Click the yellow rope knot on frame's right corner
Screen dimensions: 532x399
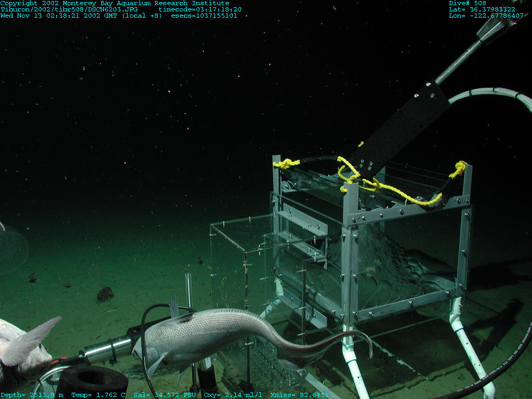pos(459,168)
